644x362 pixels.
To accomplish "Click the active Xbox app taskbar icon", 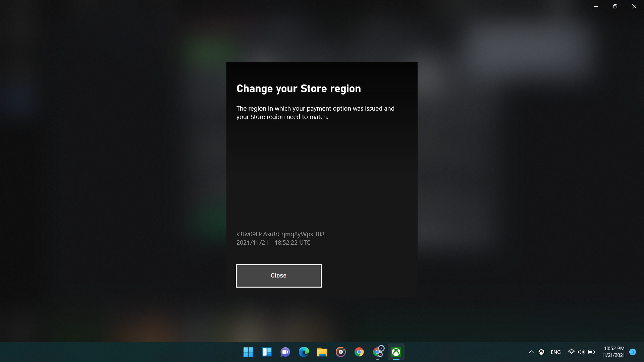I will [x=396, y=352].
